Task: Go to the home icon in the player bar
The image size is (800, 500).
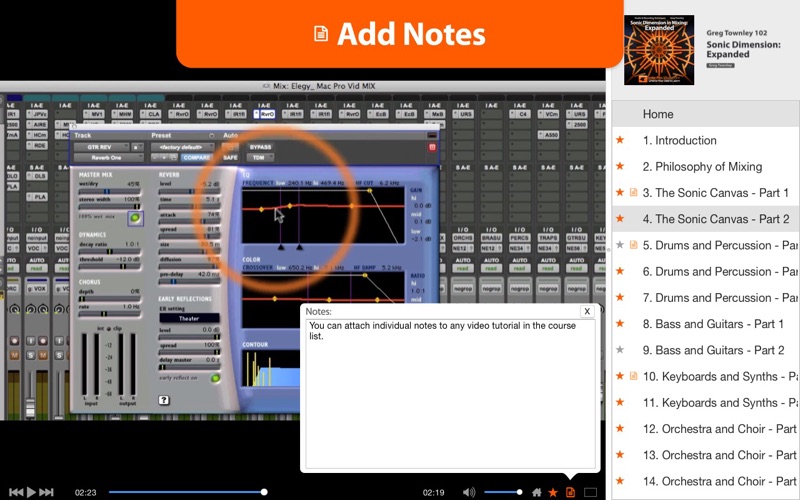Action: pyautogui.click(x=537, y=492)
